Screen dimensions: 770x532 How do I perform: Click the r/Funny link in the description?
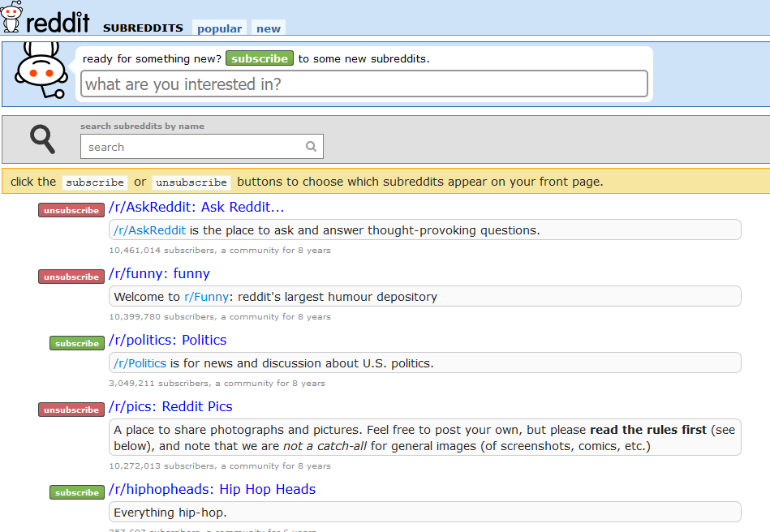coord(206,297)
